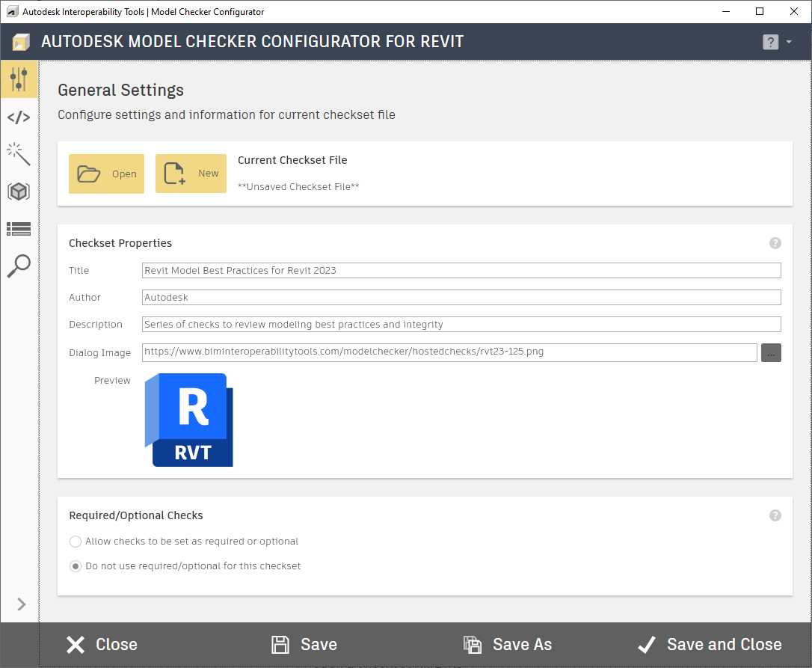Image resolution: width=812 pixels, height=668 pixels.
Task: Minimize the Model Checker Configurator window
Action: click(x=726, y=11)
